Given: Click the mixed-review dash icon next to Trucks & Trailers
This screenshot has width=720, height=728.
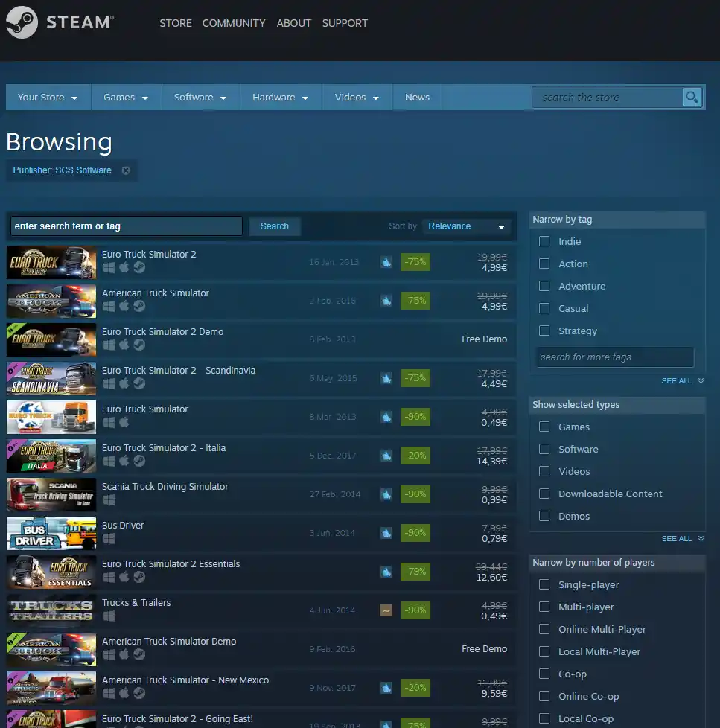Looking at the screenshot, I should 386,610.
